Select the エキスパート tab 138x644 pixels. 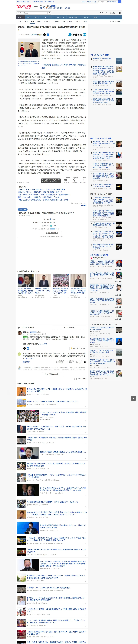48,17
